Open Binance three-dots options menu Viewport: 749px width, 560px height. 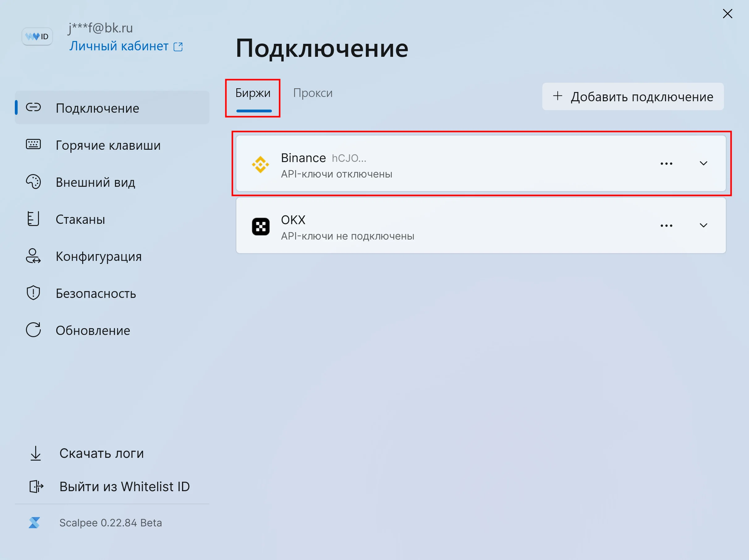(666, 164)
